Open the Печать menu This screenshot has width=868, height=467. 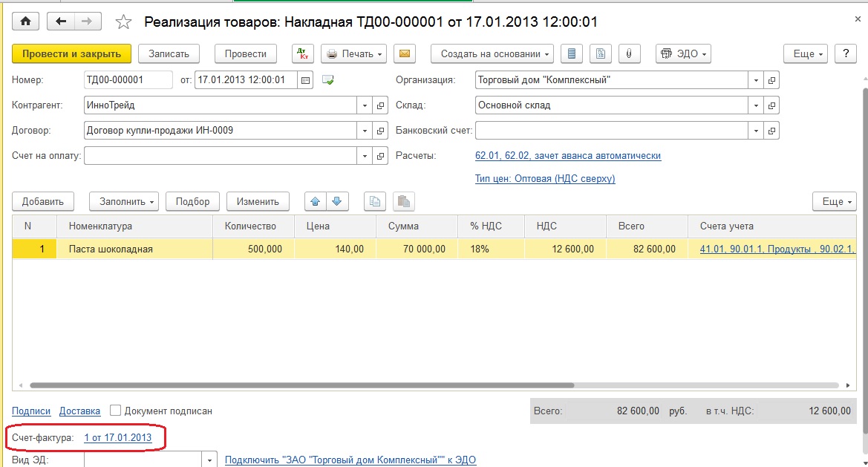coord(353,54)
